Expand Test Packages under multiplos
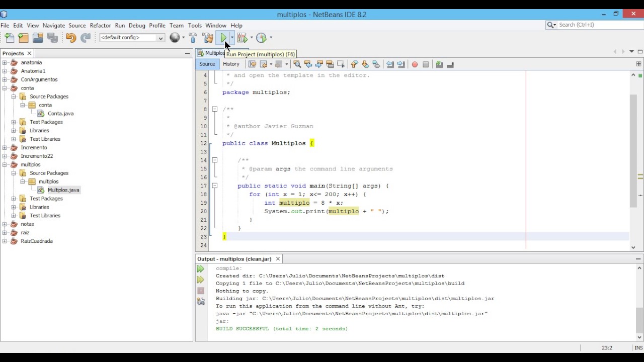 (x=14, y=199)
